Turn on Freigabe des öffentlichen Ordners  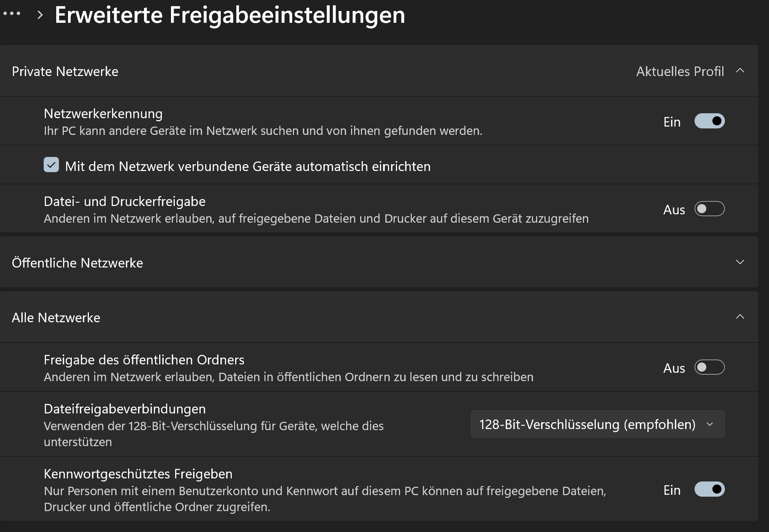[x=709, y=367]
